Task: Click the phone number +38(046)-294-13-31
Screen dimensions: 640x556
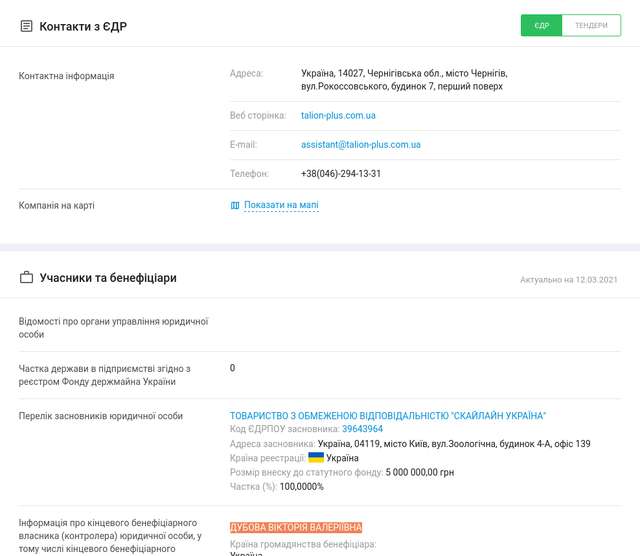Action: click(340, 174)
